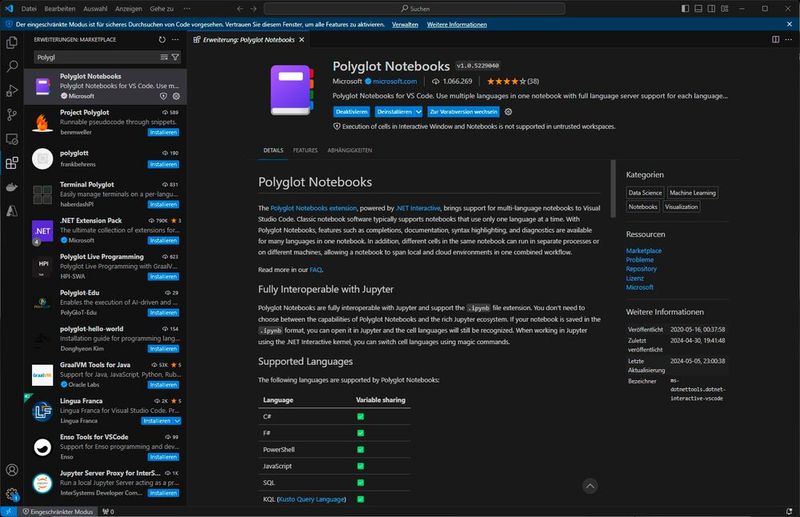Viewport: 800px width, 517px height.
Task: Open the Docker whale icon view
Action: 12,187
